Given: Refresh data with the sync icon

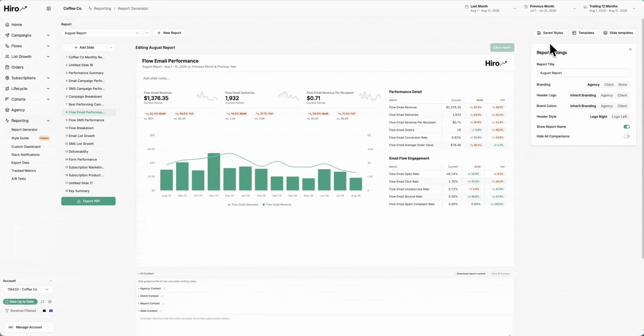Looking at the screenshot, I should click(x=42, y=302).
